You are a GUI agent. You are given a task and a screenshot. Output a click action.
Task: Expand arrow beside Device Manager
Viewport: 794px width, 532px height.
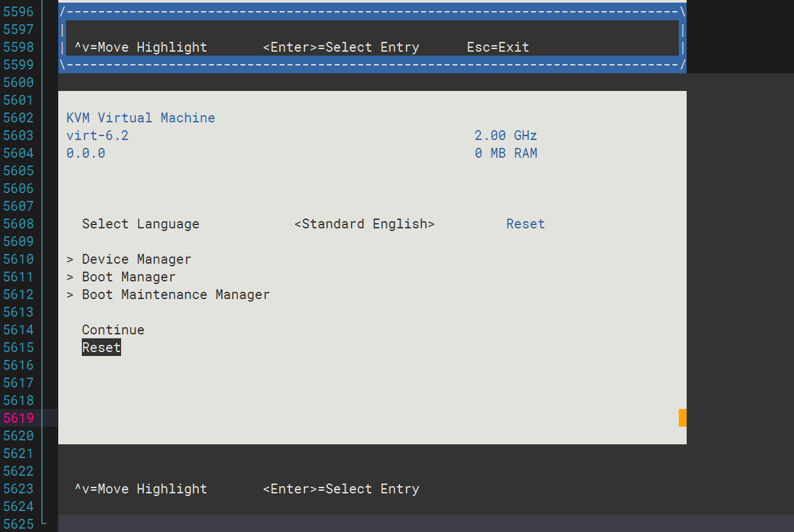tap(70, 259)
